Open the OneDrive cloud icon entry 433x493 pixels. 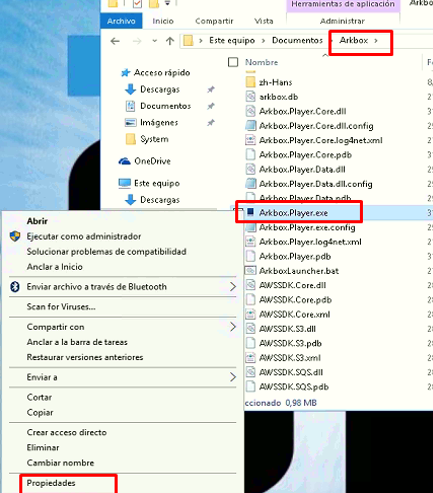(124, 161)
